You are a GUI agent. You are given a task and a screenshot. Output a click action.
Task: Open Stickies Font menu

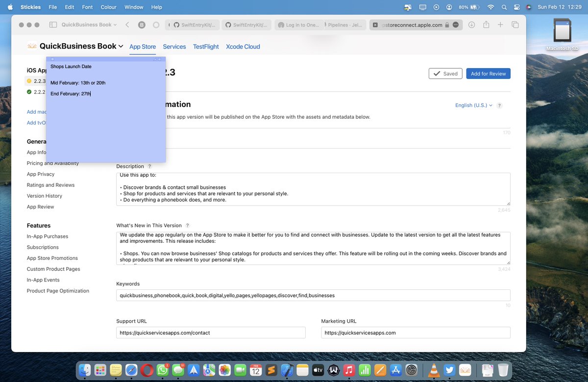click(x=87, y=7)
